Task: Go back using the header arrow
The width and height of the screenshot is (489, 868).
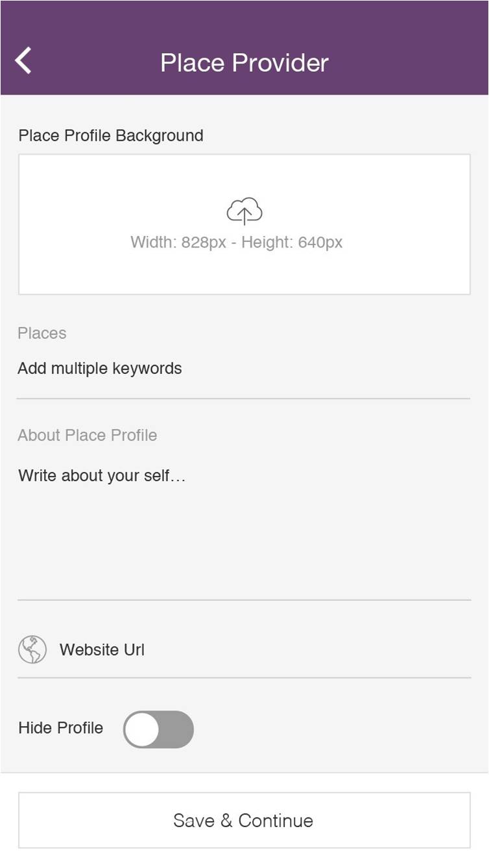Action: tap(23, 61)
